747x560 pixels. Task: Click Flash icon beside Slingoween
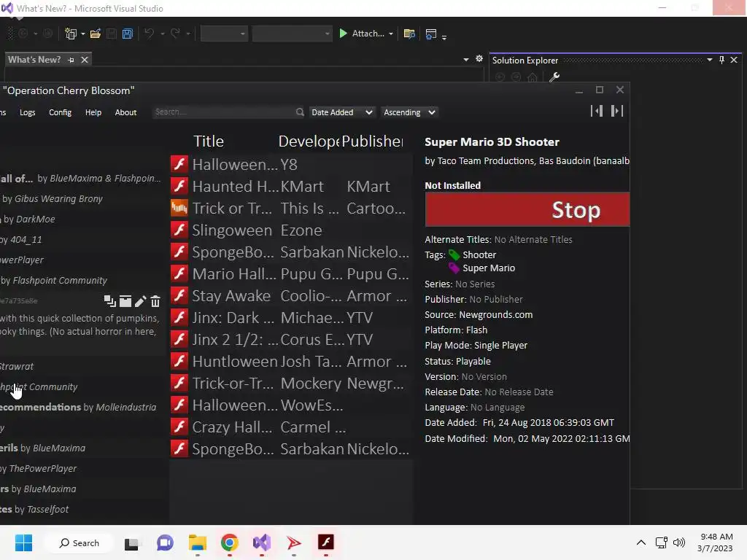pyautogui.click(x=179, y=230)
